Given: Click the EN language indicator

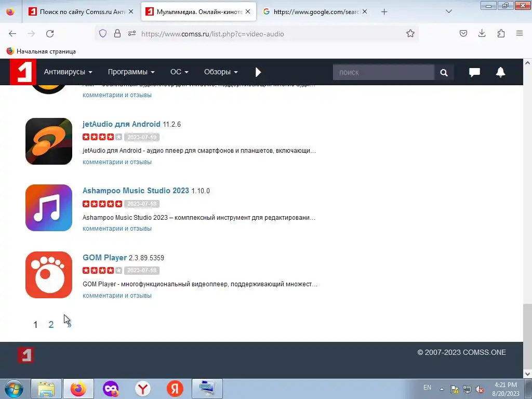Looking at the screenshot, I should tap(427, 388).
